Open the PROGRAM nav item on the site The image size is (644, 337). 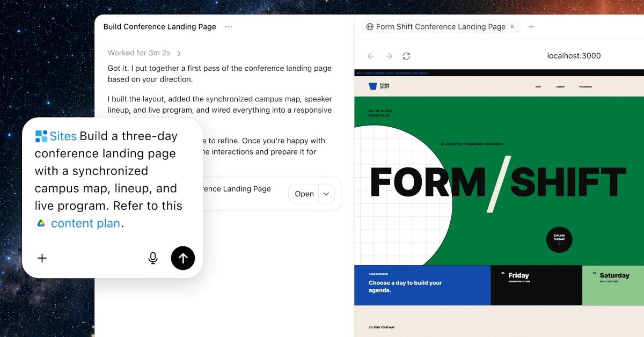click(x=586, y=86)
